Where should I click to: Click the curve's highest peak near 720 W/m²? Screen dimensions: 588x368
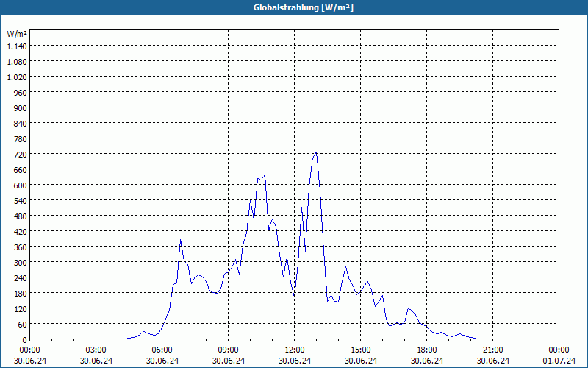[x=317, y=152]
